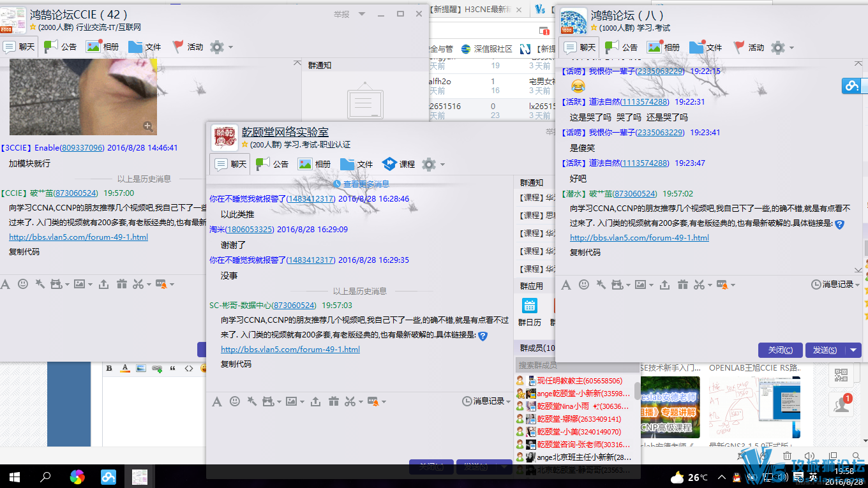Switch to 公告 tab in 乾颐堂网络实验室
868x488 pixels.
coord(273,164)
